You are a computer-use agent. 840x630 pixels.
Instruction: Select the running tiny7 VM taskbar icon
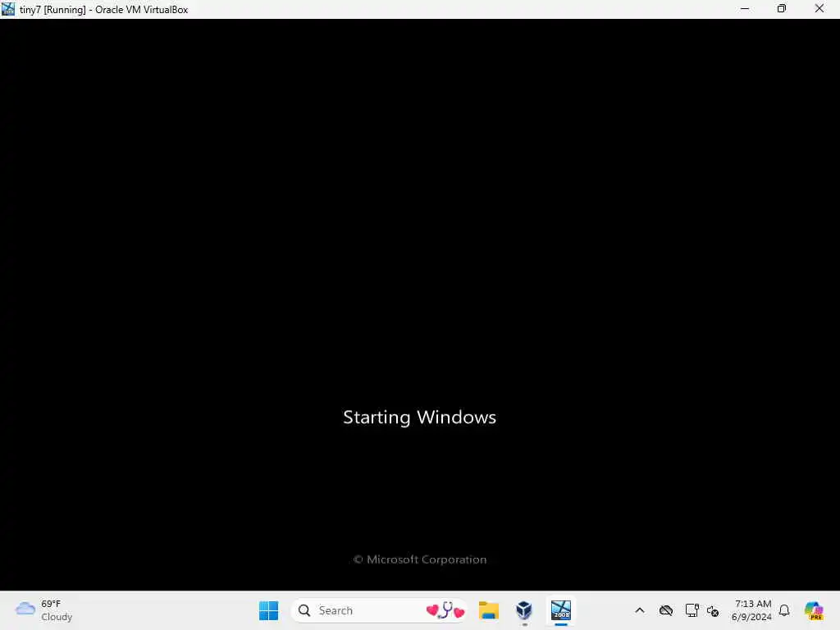561,610
